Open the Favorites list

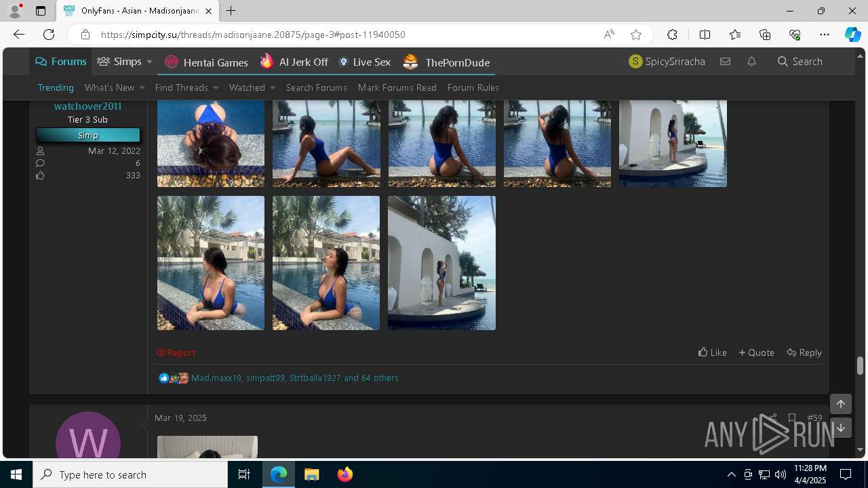(735, 35)
